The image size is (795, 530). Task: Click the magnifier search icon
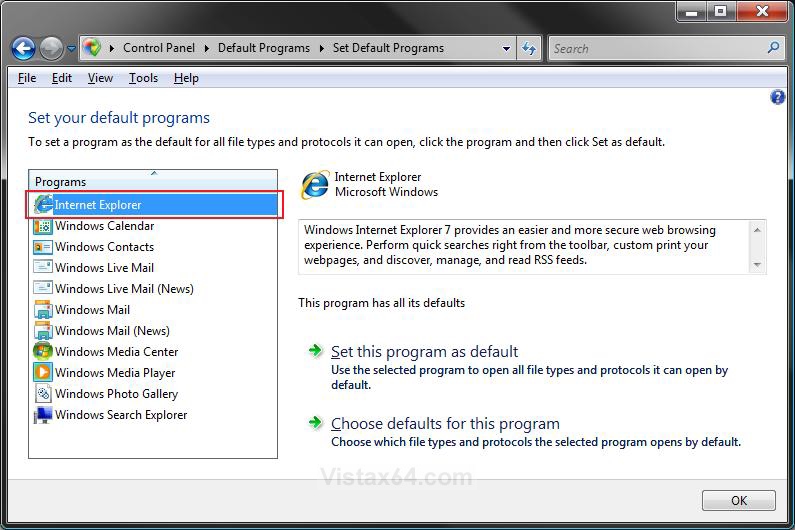tap(773, 48)
